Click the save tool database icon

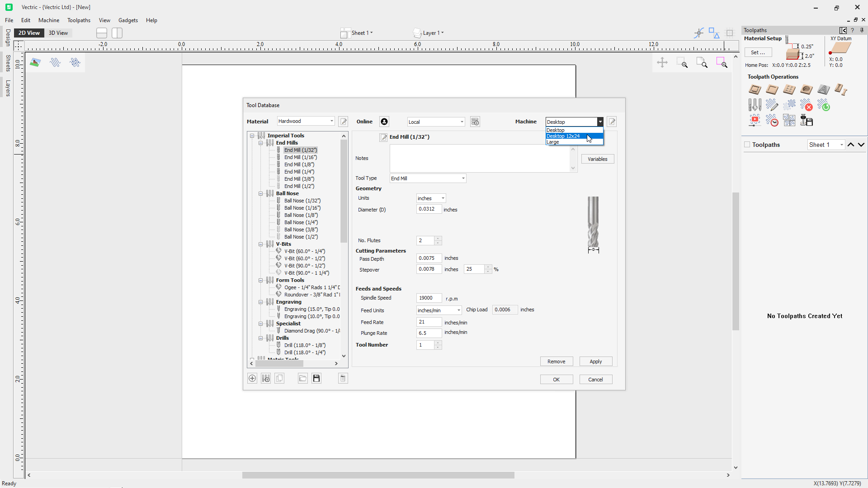[x=316, y=379]
